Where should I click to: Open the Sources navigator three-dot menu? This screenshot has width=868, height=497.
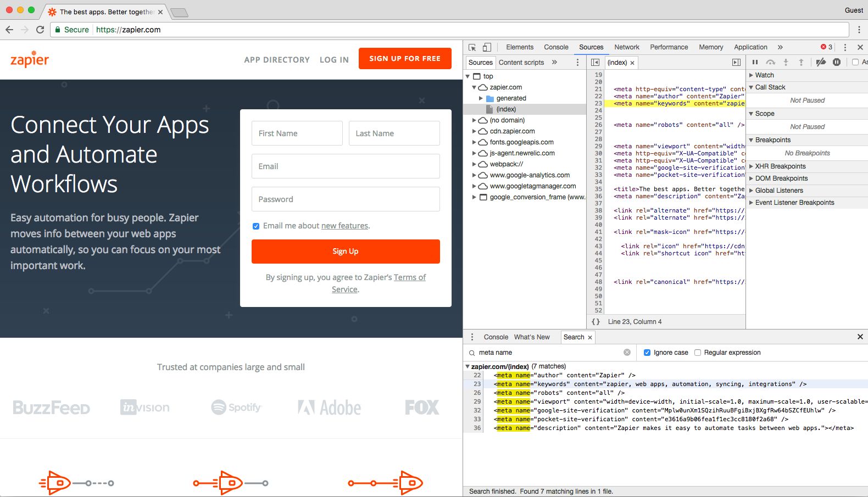(x=577, y=62)
